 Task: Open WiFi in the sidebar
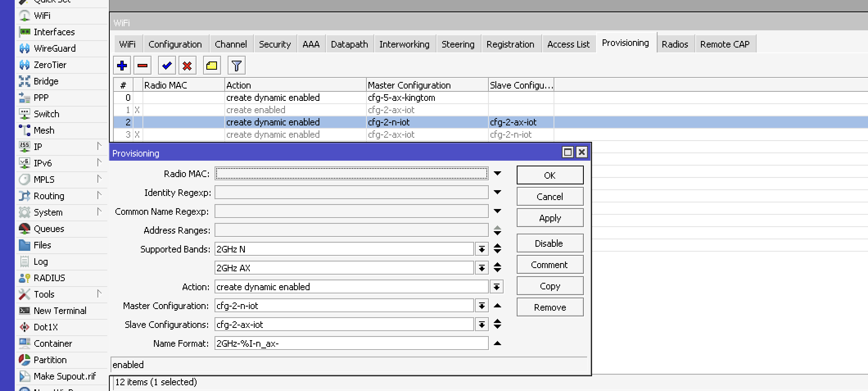coord(42,16)
